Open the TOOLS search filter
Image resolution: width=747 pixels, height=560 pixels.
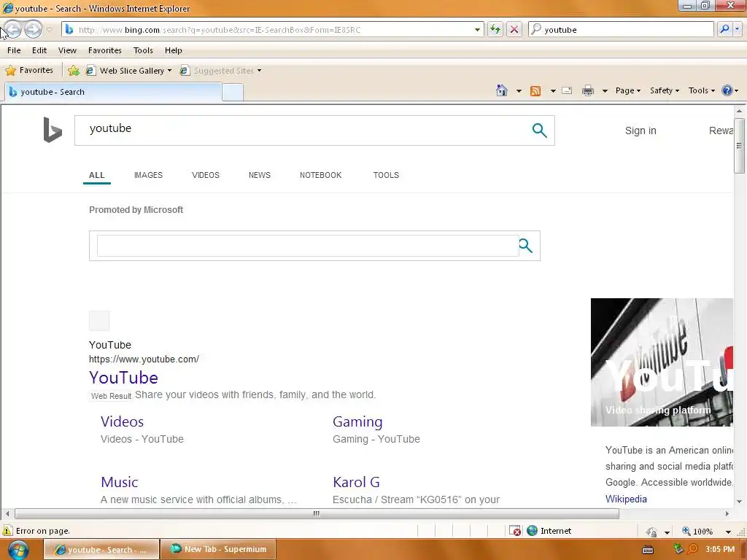point(386,175)
